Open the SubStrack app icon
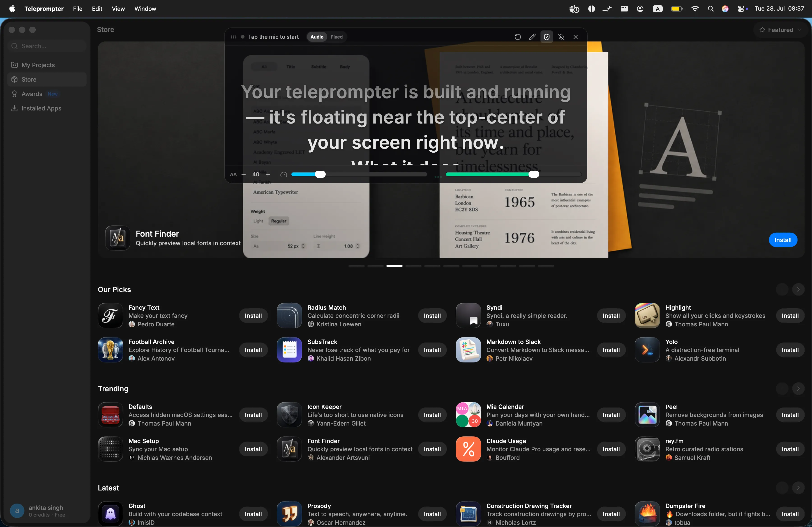The height and width of the screenshot is (527, 812). [289, 350]
